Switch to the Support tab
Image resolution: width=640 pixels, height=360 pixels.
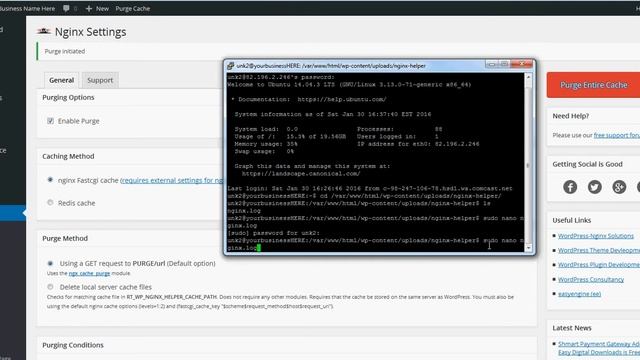[x=100, y=80]
